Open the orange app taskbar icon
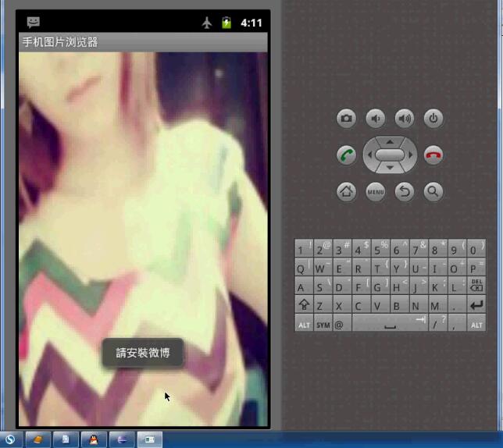 click(x=37, y=439)
